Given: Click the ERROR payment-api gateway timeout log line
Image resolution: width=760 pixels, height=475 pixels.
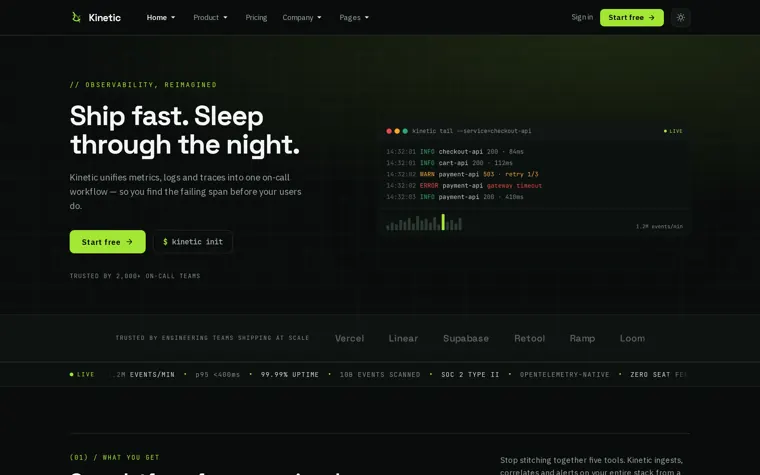Looking at the screenshot, I should click(464, 186).
